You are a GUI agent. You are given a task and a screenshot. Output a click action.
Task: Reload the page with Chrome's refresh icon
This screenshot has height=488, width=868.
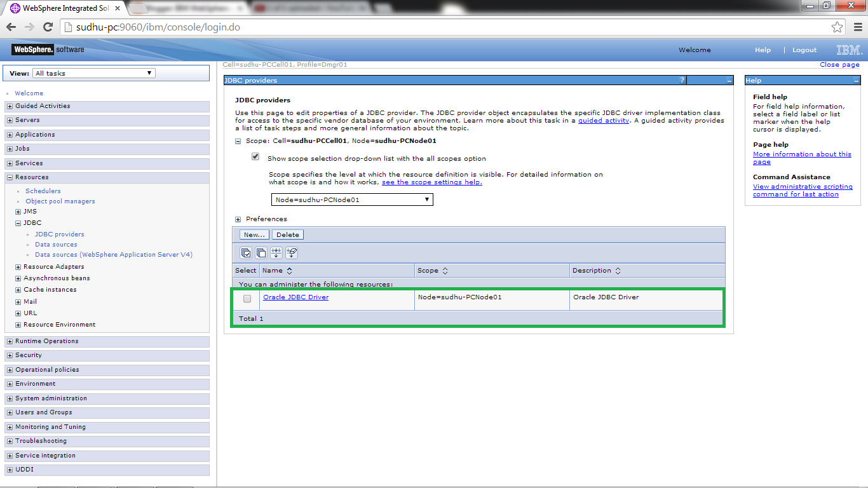48,27
